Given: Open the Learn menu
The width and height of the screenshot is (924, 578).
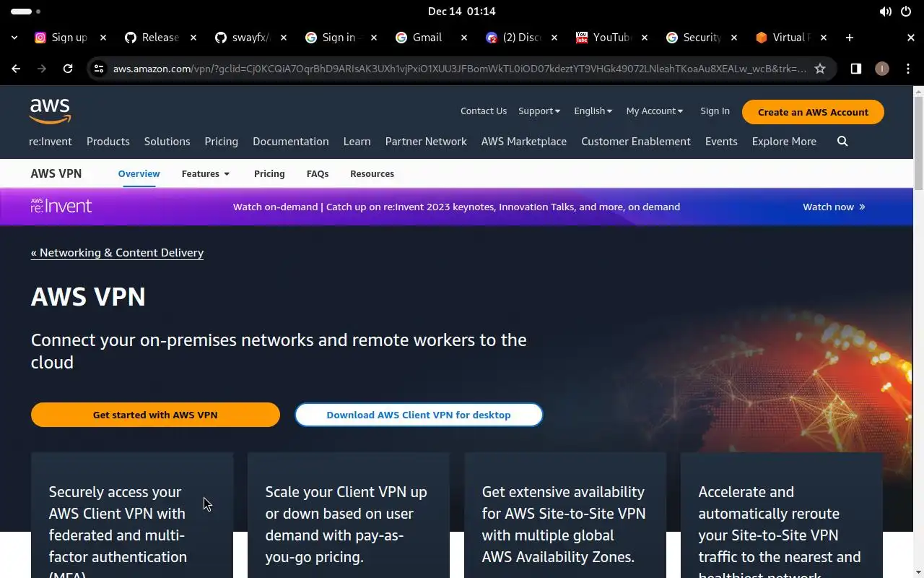Looking at the screenshot, I should click(357, 142).
